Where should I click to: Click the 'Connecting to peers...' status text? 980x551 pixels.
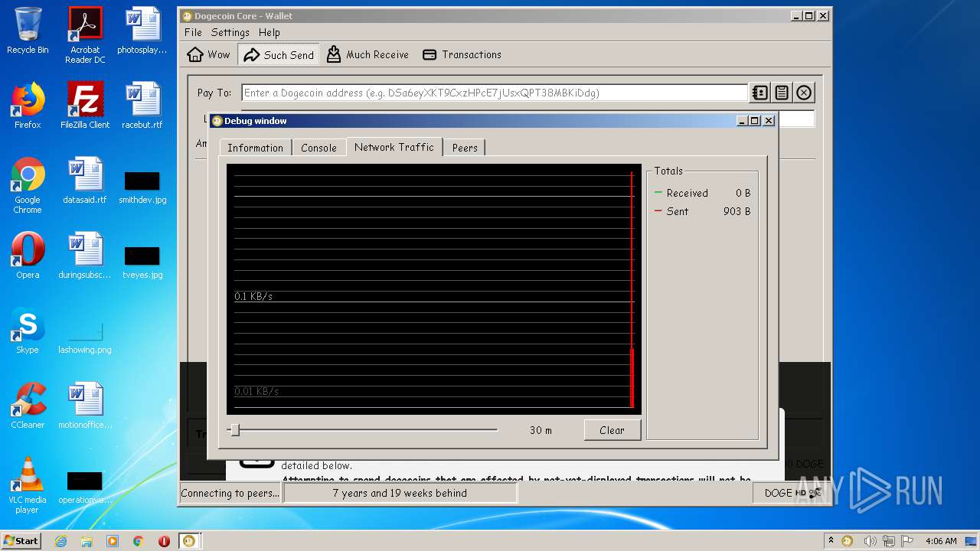(230, 494)
